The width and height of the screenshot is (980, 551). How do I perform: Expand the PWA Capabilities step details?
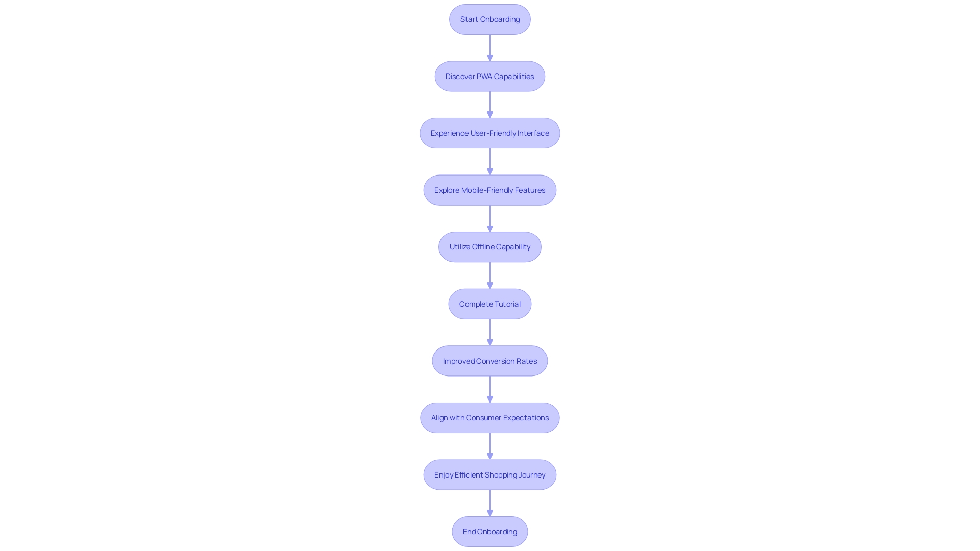point(490,76)
